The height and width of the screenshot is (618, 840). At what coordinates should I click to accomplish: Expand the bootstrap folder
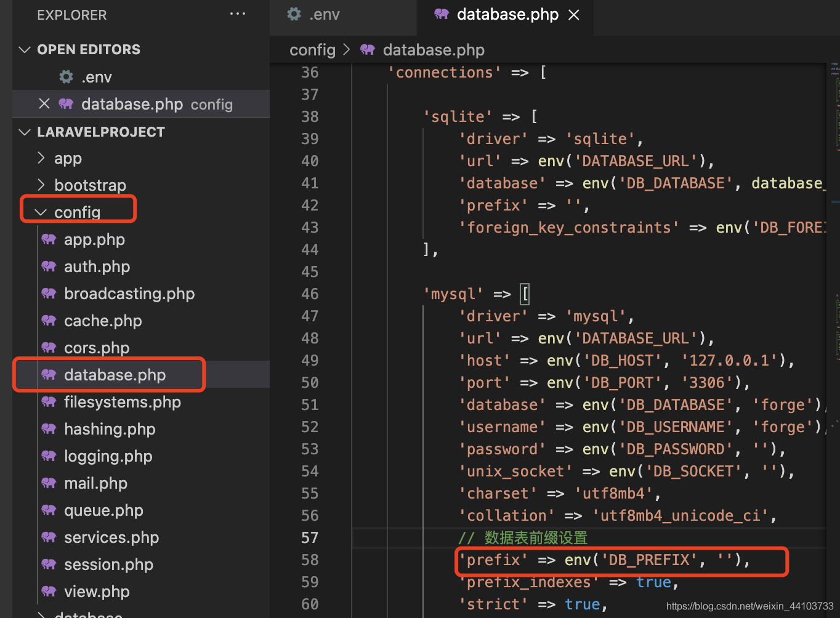point(41,185)
